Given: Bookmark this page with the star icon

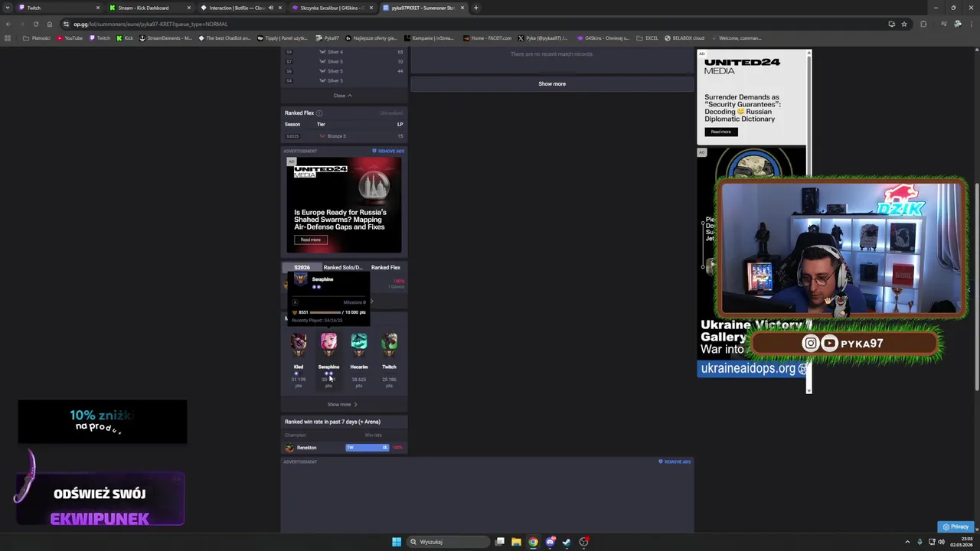Looking at the screenshot, I should coord(904,24).
